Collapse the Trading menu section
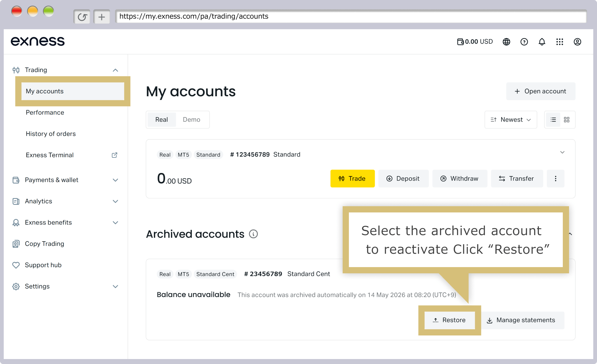The width and height of the screenshot is (597, 364). pyautogui.click(x=115, y=70)
